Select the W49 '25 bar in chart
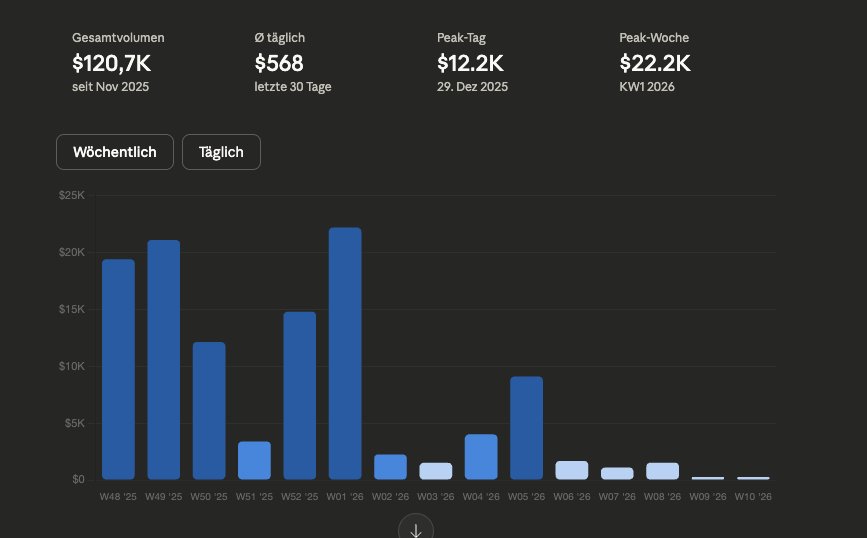The width and height of the screenshot is (867, 538). pos(164,360)
